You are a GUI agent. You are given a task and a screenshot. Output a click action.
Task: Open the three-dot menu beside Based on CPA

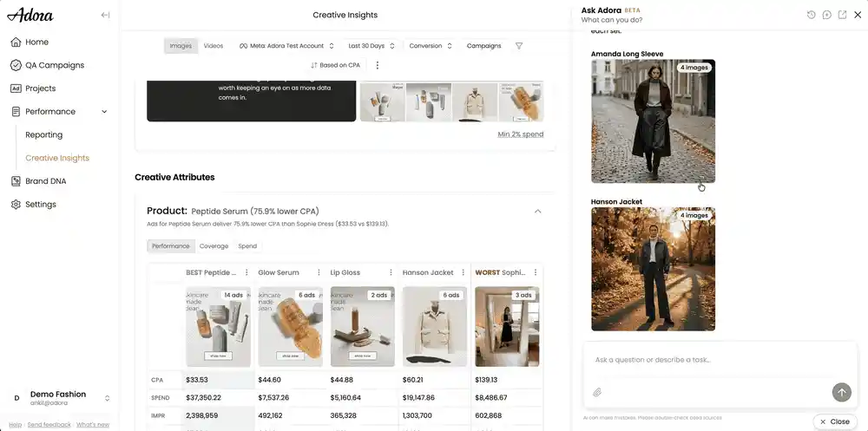point(378,65)
